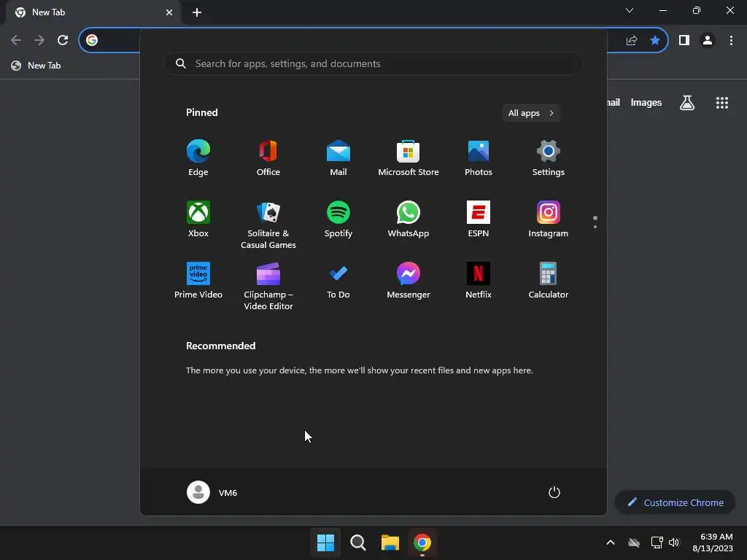Open Clipchamp Video Editor
Viewport: 747px width, 560px height.
point(268,286)
